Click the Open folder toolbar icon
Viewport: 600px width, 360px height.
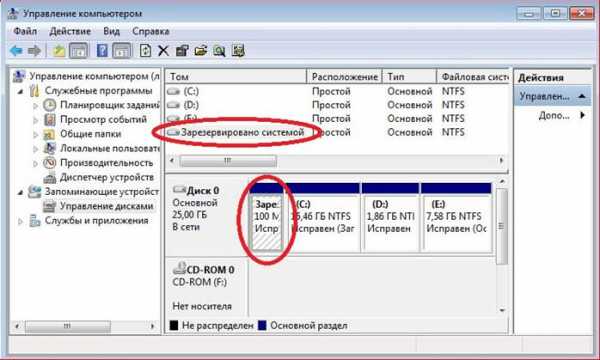201,50
